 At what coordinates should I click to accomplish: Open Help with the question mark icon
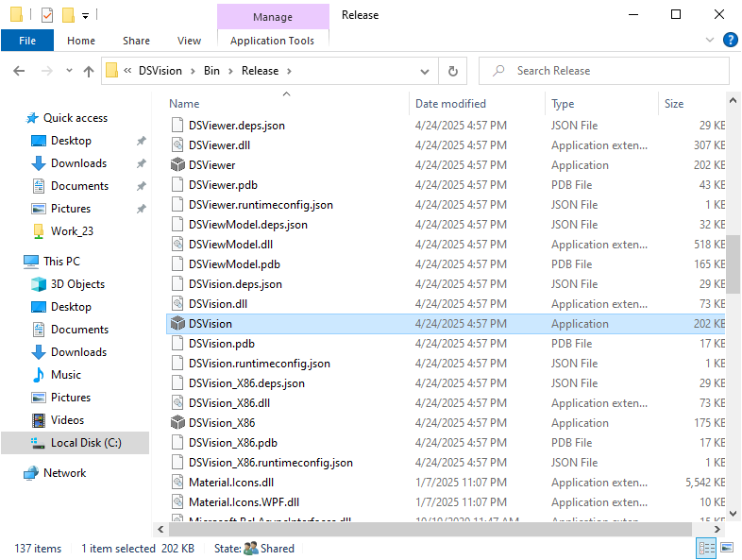[730, 40]
